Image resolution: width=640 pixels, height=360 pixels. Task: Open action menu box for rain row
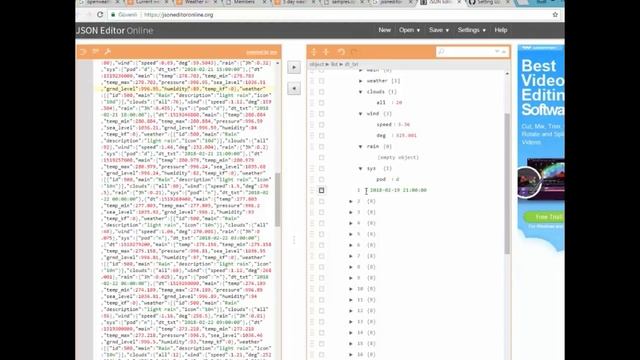pos(322,147)
